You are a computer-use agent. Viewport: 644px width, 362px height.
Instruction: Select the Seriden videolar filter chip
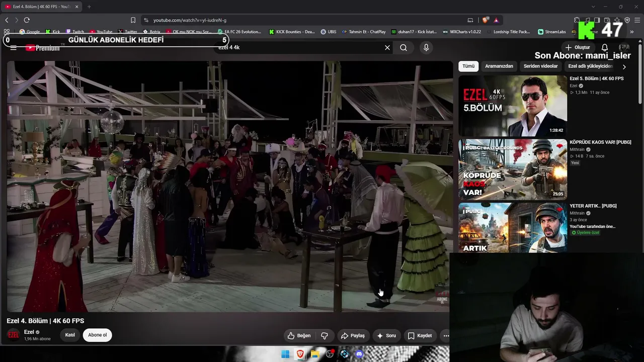pyautogui.click(x=541, y=66)
